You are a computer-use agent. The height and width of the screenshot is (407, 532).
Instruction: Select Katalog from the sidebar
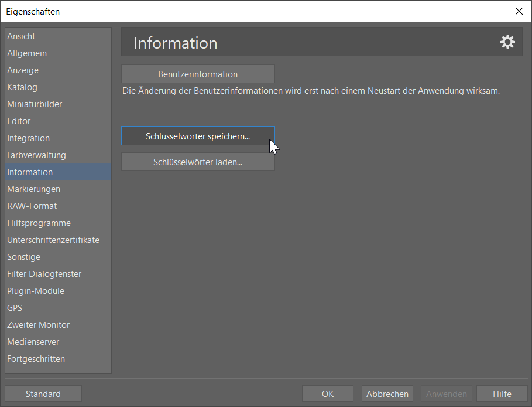click(22, 87)
